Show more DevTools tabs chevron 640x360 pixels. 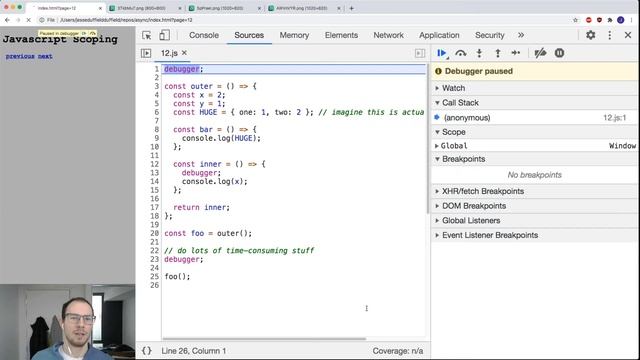coord(521,35)
